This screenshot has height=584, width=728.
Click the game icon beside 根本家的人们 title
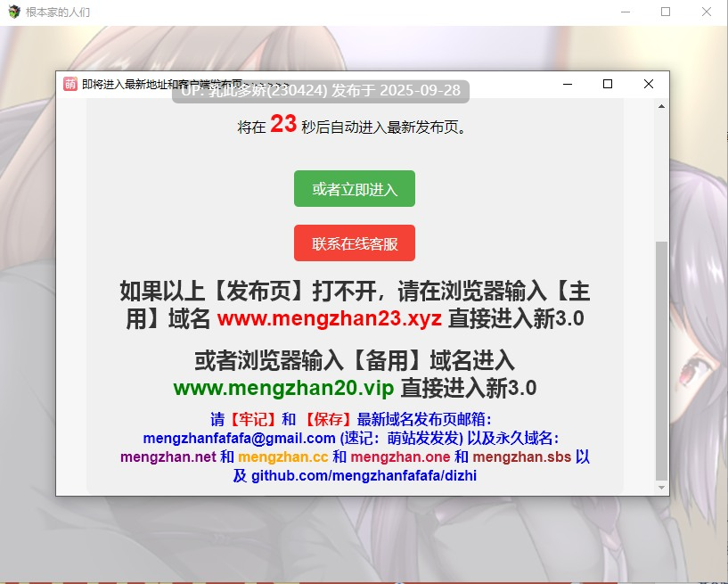pos(14,12)
